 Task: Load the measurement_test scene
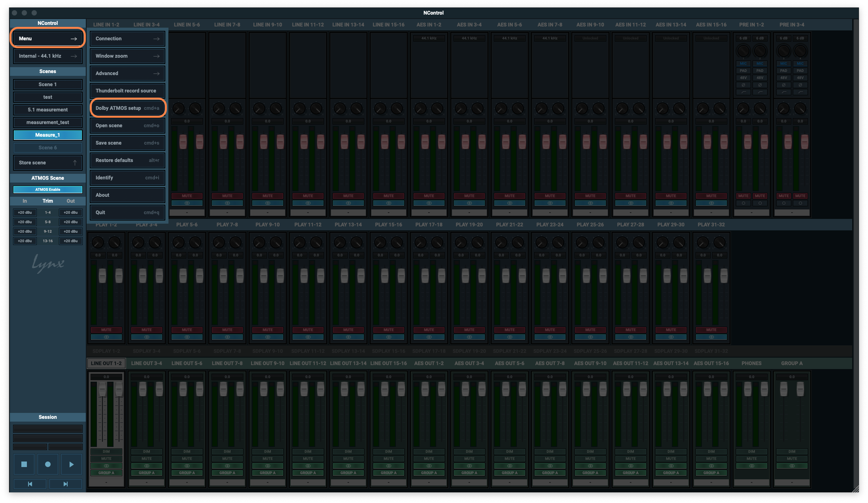tap(48, 122)
